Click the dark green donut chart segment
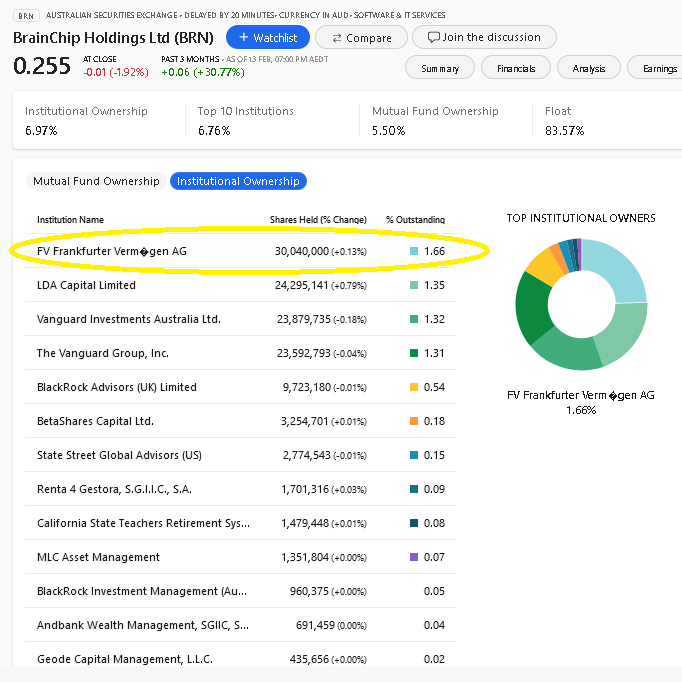The height and width of the screenshot is (682, 682). click(x=530, y=305)
